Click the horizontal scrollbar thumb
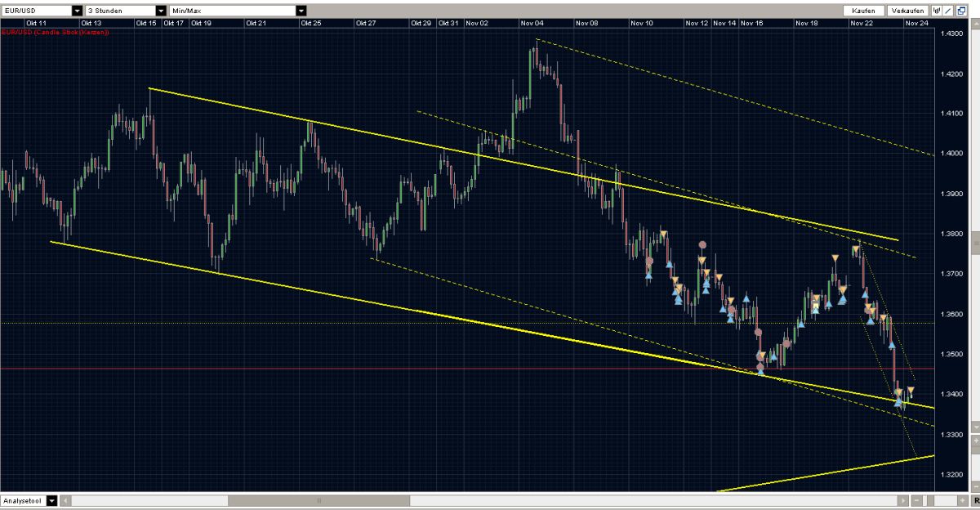 (x=318, y=502)
